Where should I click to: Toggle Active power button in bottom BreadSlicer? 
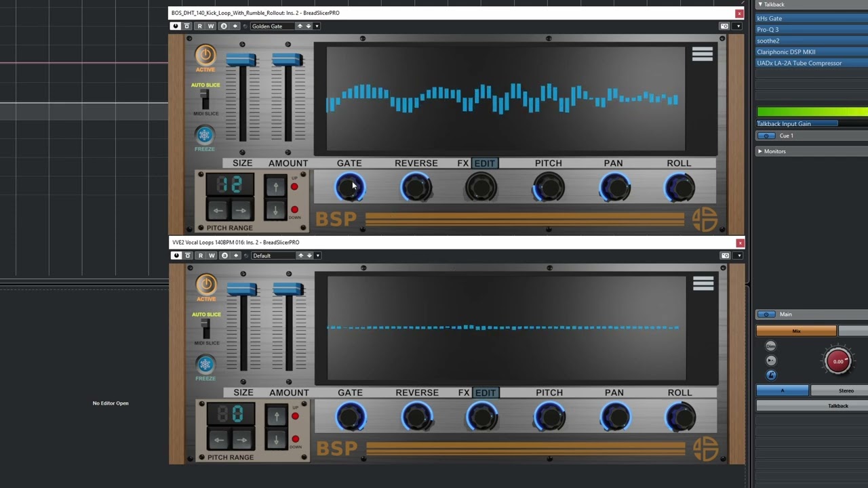[x=205, y=285]
